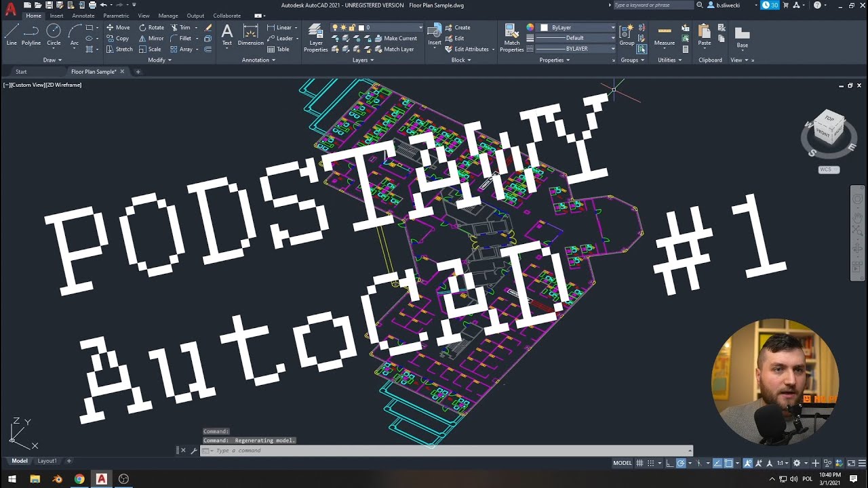Click Match Properties tool

click(511, 37)
